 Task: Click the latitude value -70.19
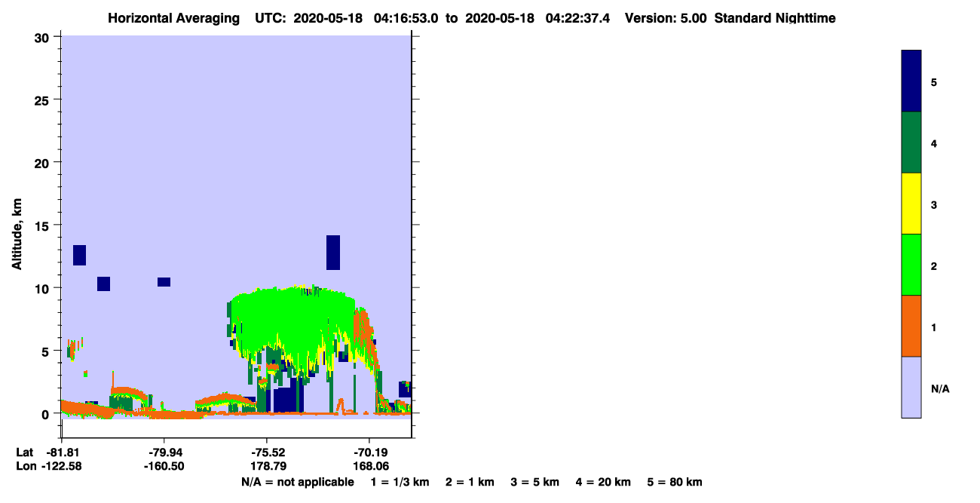369,452
